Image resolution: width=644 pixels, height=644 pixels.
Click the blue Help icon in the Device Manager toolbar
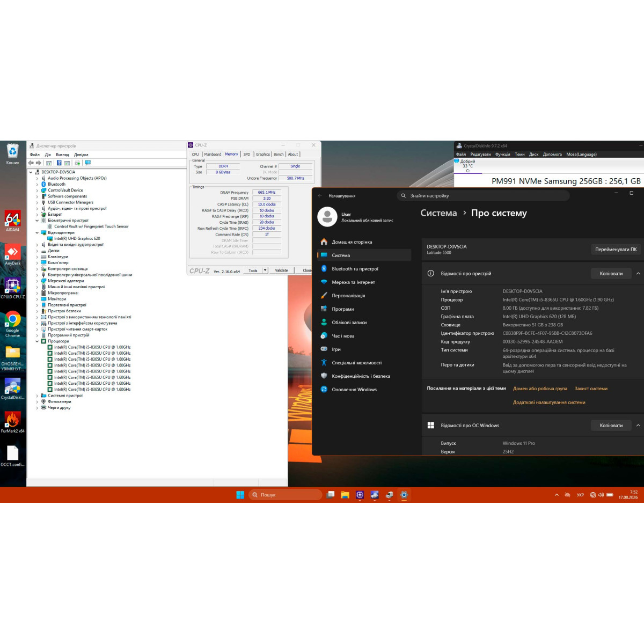(x=59, y=163)
